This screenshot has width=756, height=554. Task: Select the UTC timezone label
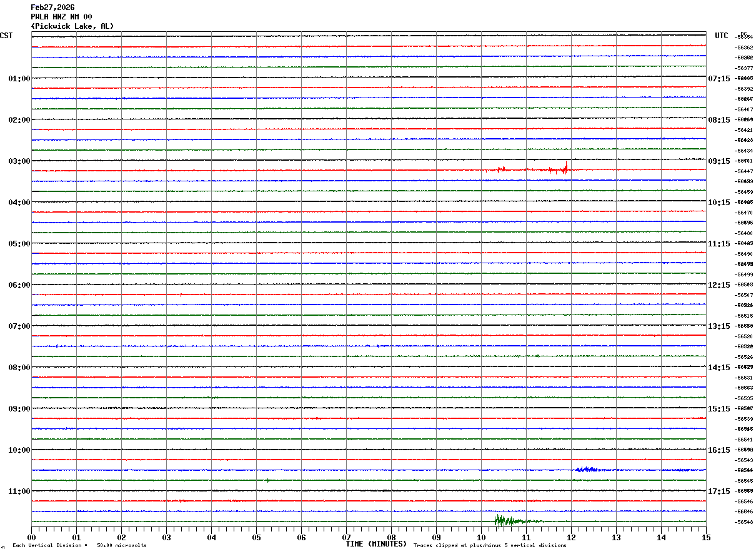click(x=722, y=36)
